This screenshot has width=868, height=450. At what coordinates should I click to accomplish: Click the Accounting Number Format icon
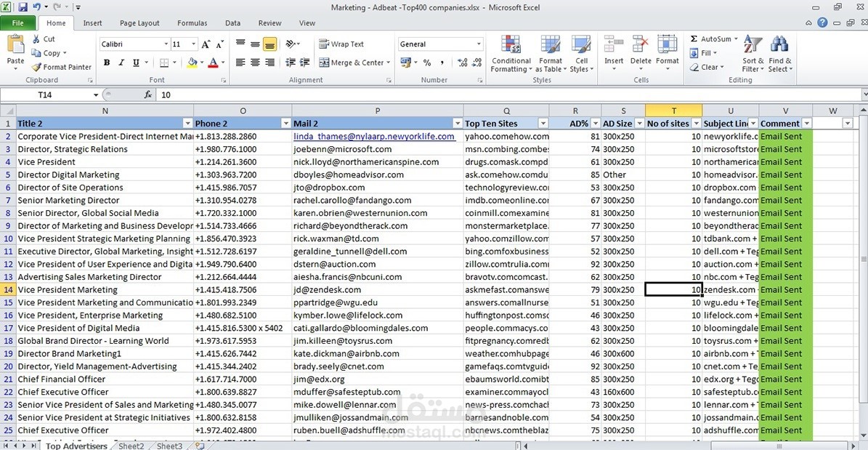(x=406, y=63)
